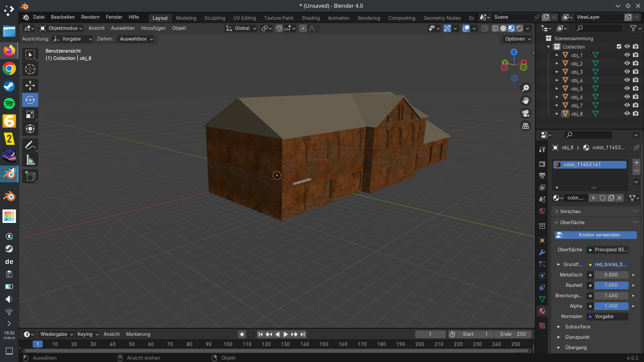The image size is (644, 362).
Task: Remove the selected material slot
Action: tap(636, 171)
